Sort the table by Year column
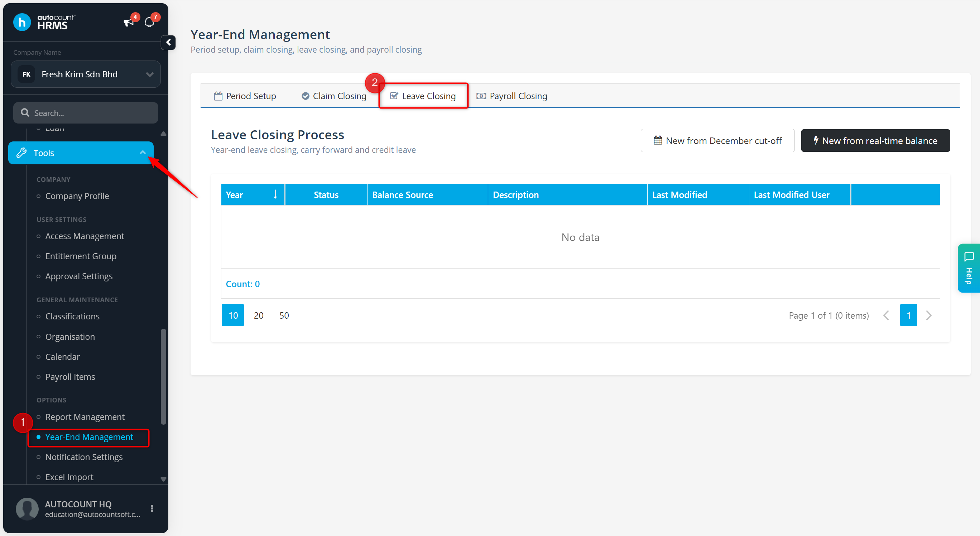The height and width of the screenshot is (536, 980). click(253, 195)
